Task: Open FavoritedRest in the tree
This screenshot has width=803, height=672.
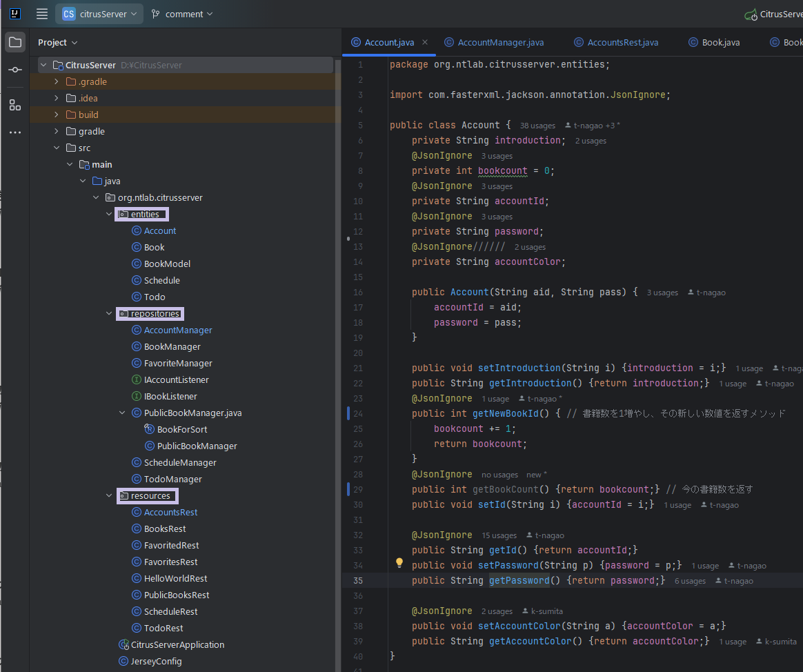Action: pyautogui.click(x=171, y=546)
